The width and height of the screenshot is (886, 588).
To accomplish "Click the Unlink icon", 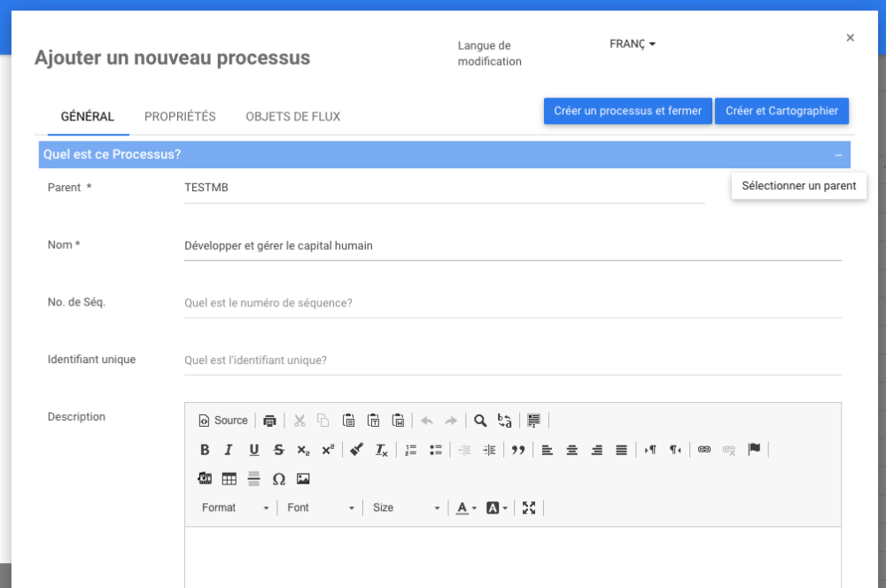I will 729,450.
